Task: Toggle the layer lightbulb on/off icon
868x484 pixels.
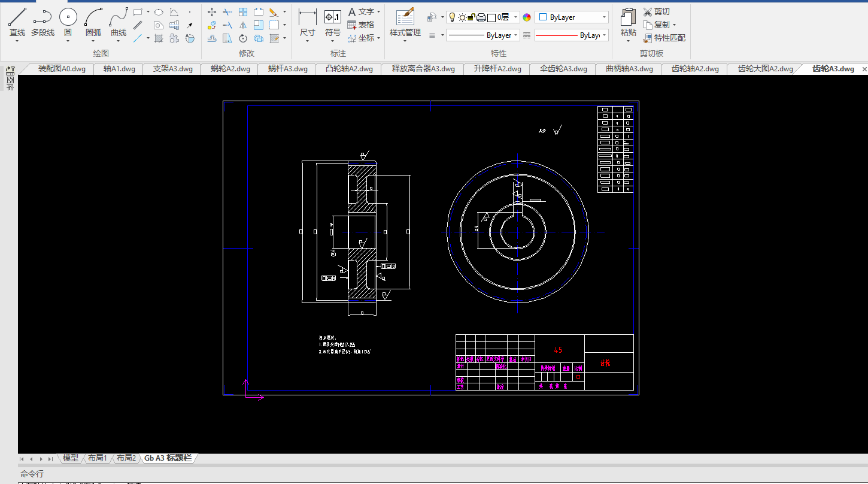Action: tap(453, 17)
